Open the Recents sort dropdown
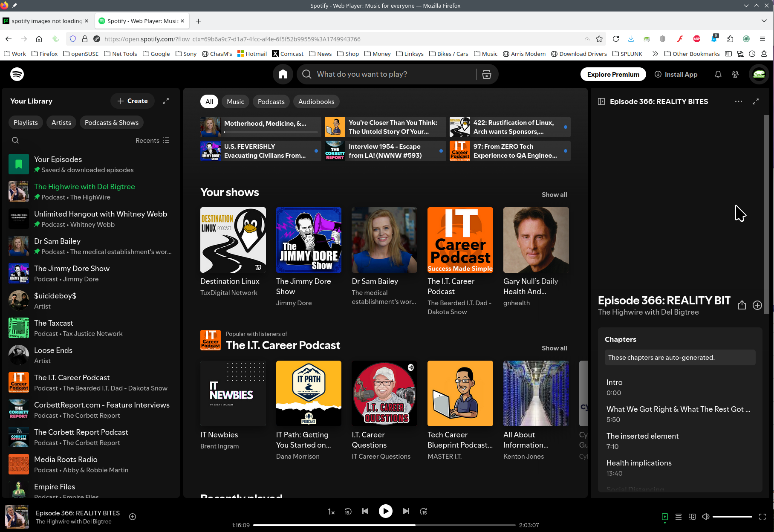Image resolution: width=774 pixels, height=532 pixels. point(153,140)
